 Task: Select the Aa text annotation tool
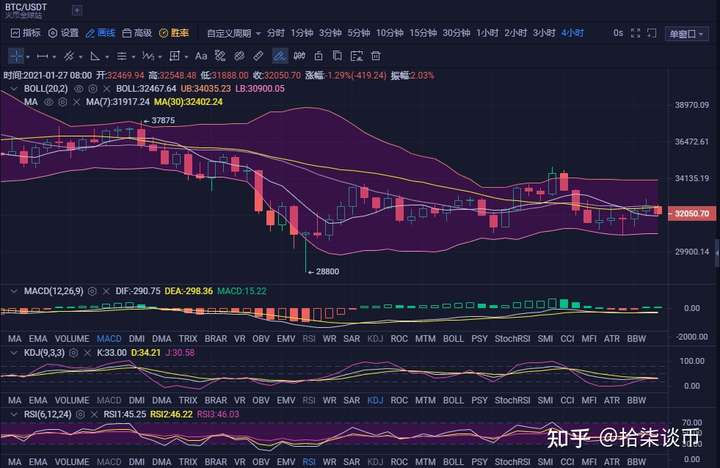201,56
